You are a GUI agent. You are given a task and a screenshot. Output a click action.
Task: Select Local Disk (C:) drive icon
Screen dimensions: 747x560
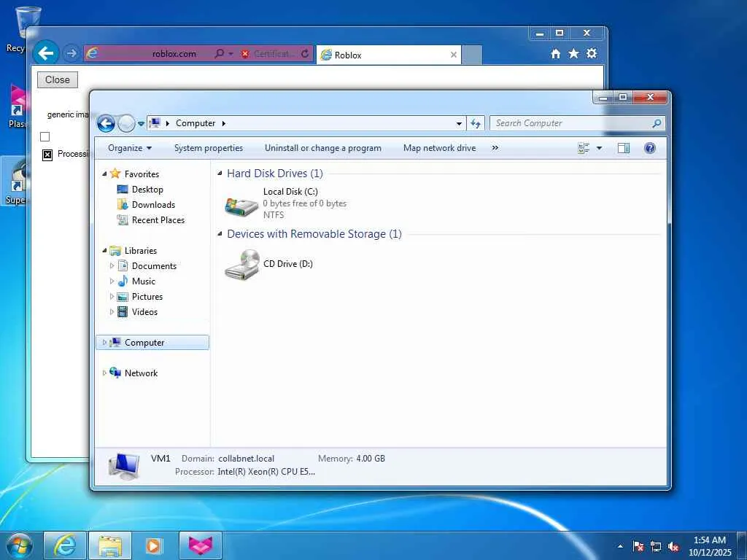click(x=241, y=206)
